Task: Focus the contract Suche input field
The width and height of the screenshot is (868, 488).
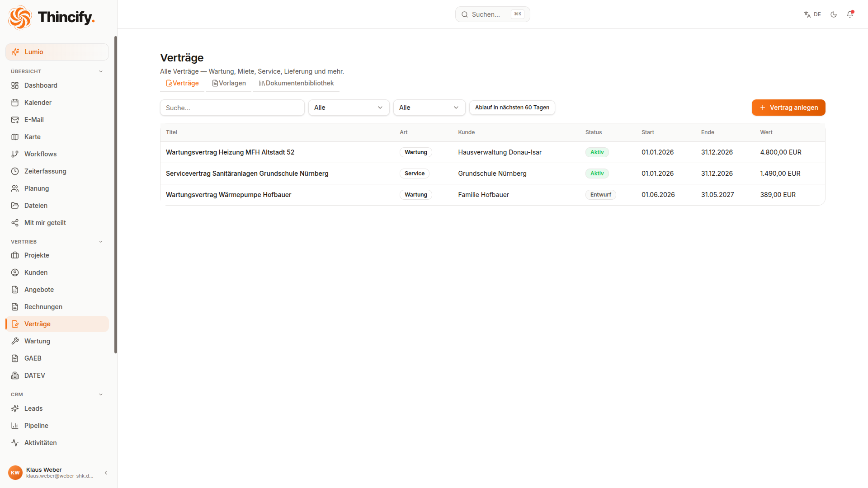Action: pyautogui.click(x=232, y=108)
